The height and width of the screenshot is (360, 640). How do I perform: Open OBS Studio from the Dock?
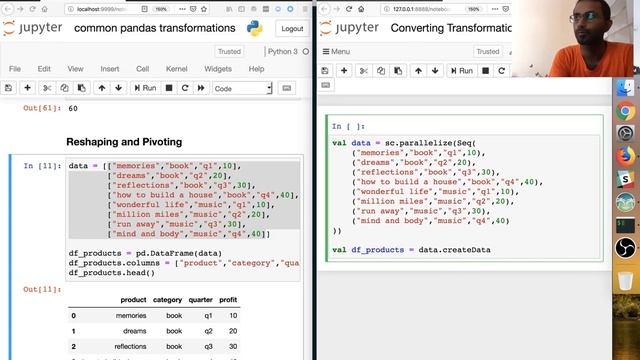pyautogui.click(x=625, y=248)
